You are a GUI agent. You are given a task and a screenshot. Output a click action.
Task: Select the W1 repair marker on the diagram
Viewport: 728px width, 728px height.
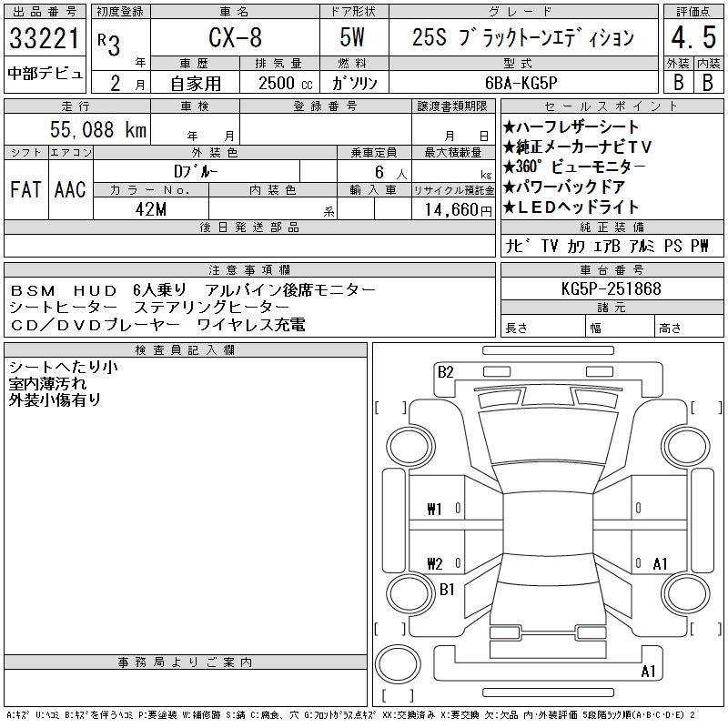tap(434, 509)
